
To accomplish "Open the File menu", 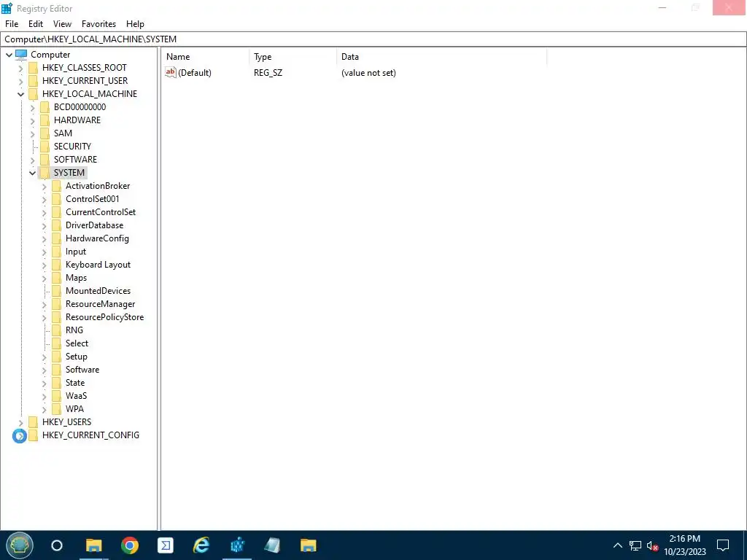I will (12, 24).
